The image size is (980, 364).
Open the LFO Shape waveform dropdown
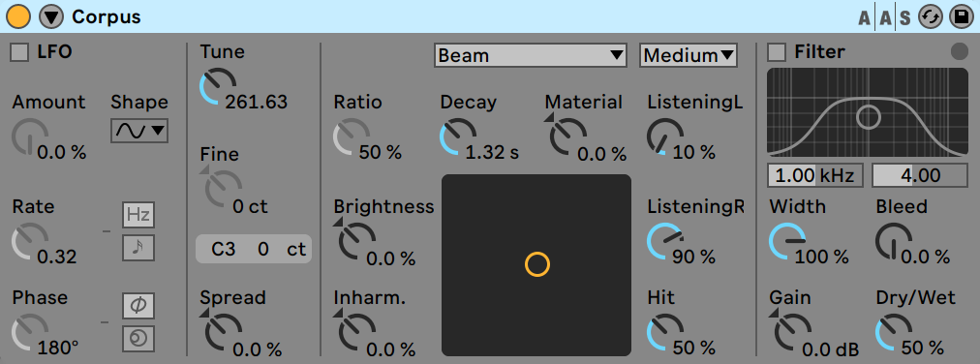tap(139, 130)
